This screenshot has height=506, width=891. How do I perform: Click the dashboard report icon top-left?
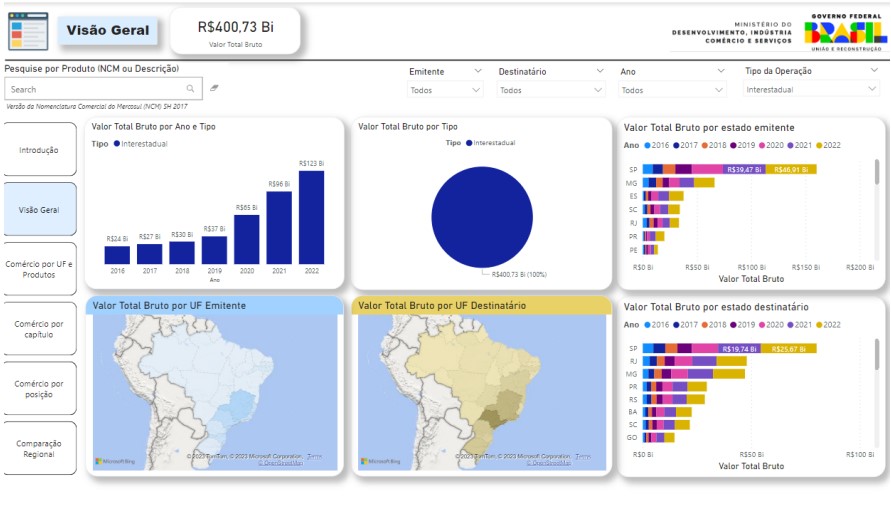tap(28, 31)
